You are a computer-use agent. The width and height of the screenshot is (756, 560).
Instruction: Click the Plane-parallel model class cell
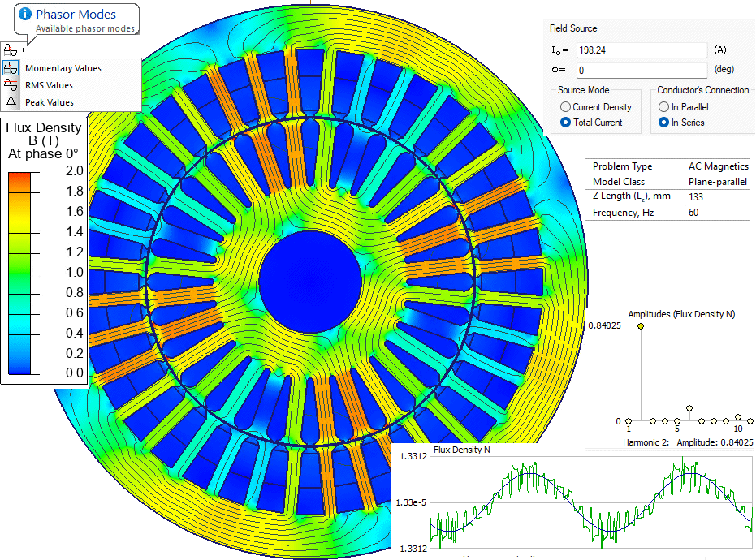(718, 182)
